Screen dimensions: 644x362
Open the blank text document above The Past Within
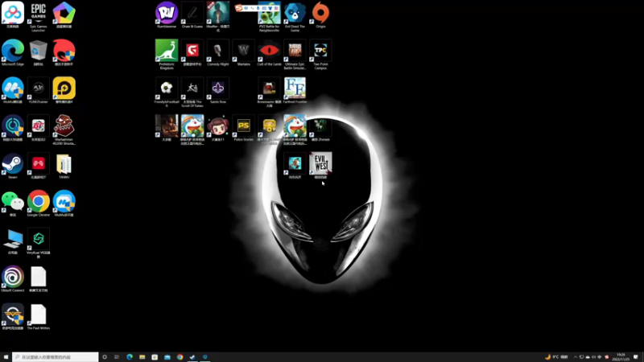[x=38, y=277]
